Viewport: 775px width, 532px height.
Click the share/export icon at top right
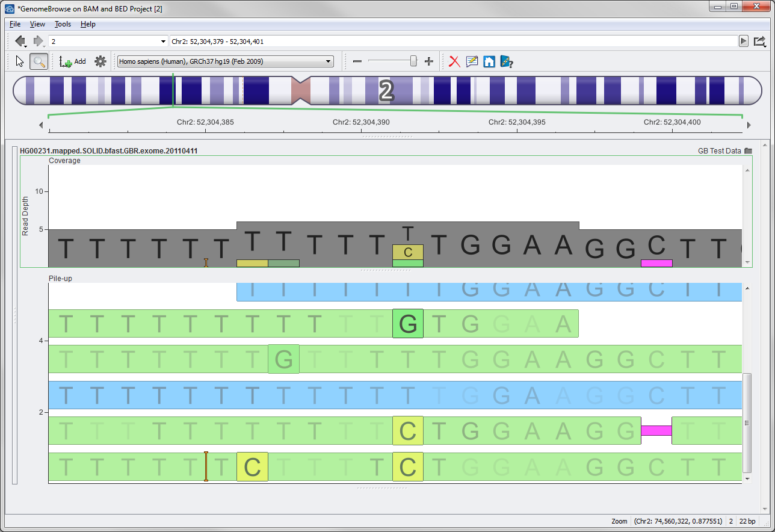(760, 41)
